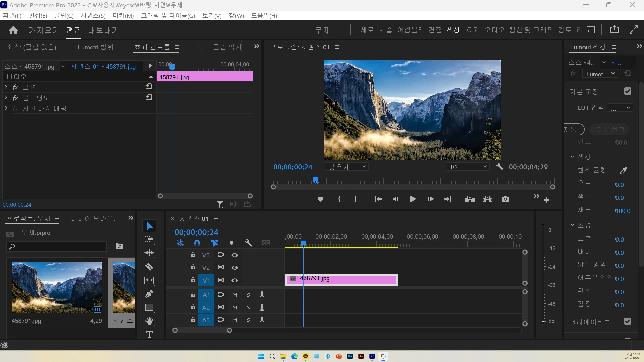Click the 자동 auto color button
Image resolution: width=644 pixels, height=362 pixels.
click(572, 130)
